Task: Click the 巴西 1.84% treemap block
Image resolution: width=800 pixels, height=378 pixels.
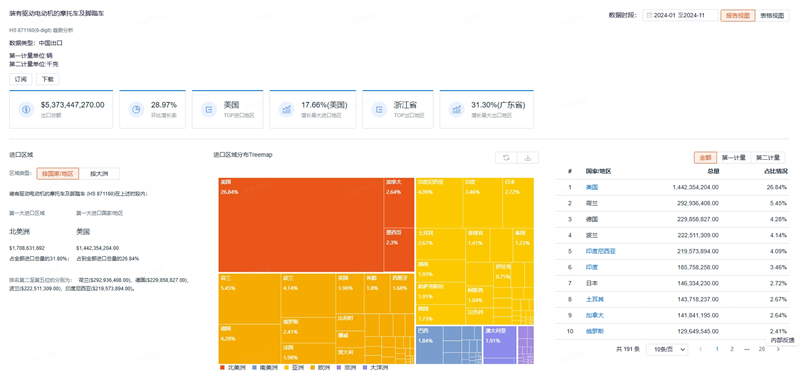Action: click(x=429, y=345)
